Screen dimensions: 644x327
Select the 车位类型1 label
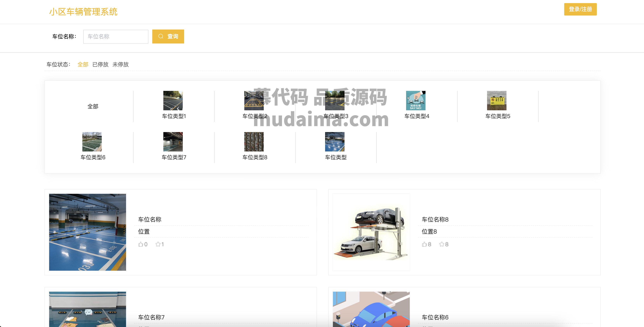coord(174,116)
